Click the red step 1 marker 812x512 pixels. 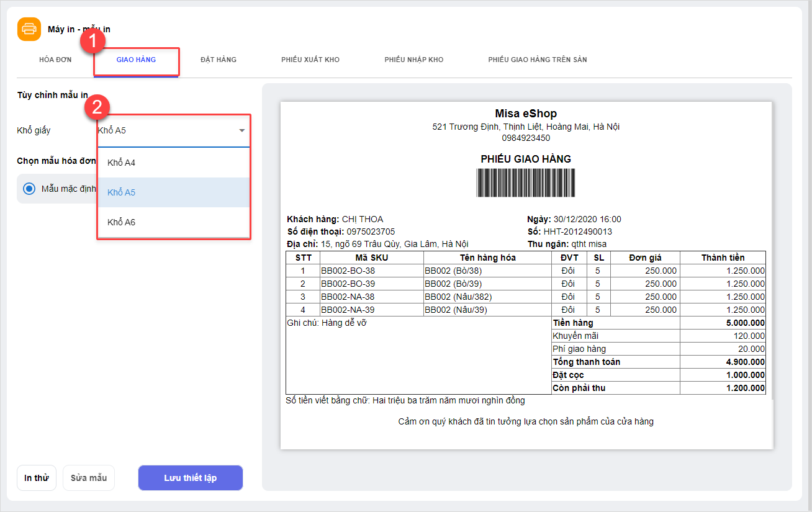pyautogui.click(x=93, y=42)
